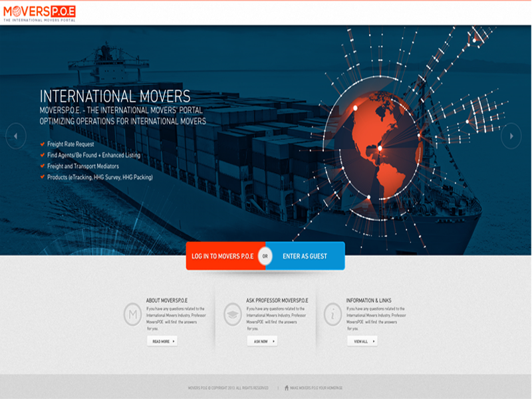Click Products (eTracking, HHG Survey, HHG Packing)
532x399 pixels.
(x=100, y=178)
